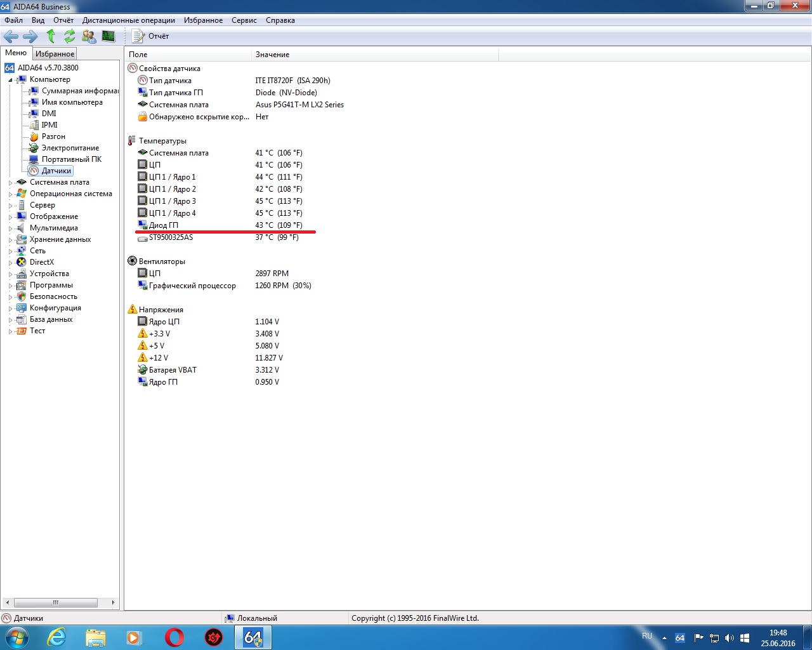Switch to the Избранное tab in the left panel
Image resolution: width=812 pixels, height=650 pixels.
55,54
